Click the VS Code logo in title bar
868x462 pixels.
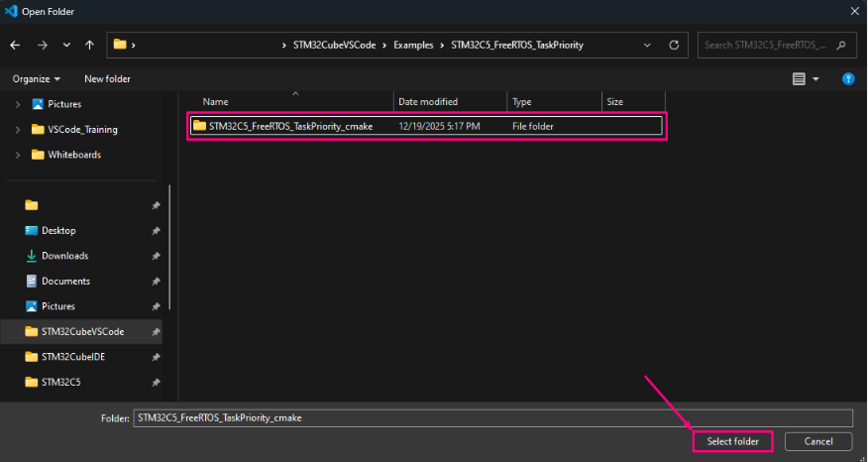[11, 11]
